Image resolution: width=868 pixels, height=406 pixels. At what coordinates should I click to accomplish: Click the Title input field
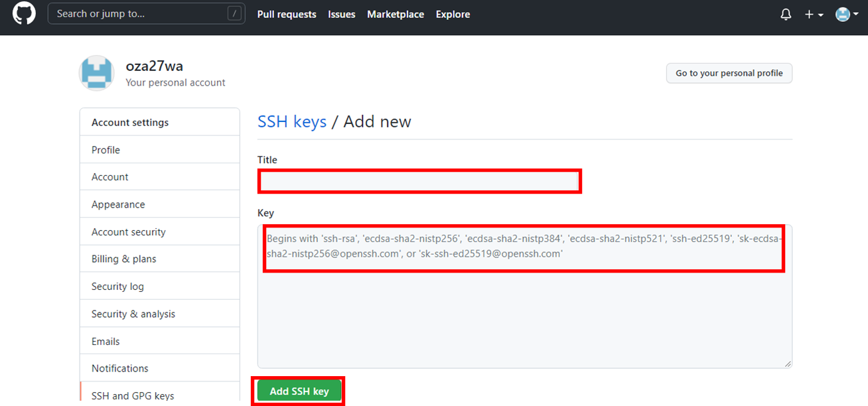[419, 180]
